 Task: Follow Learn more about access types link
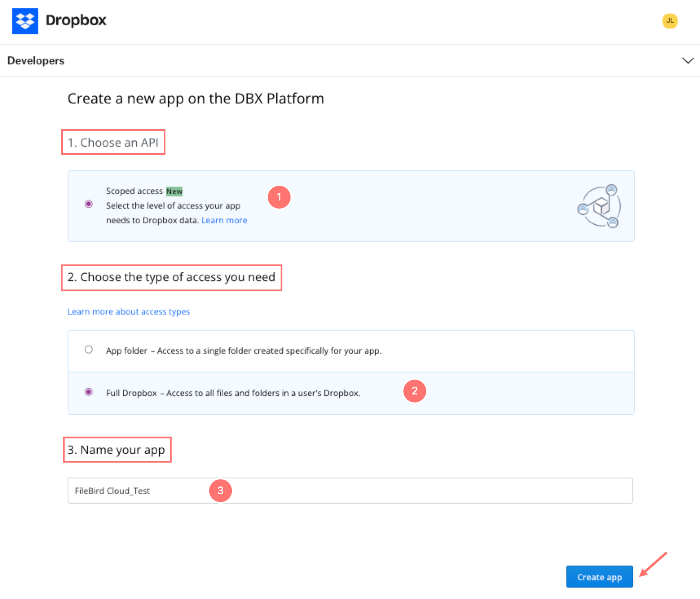(x=128, y=312)
